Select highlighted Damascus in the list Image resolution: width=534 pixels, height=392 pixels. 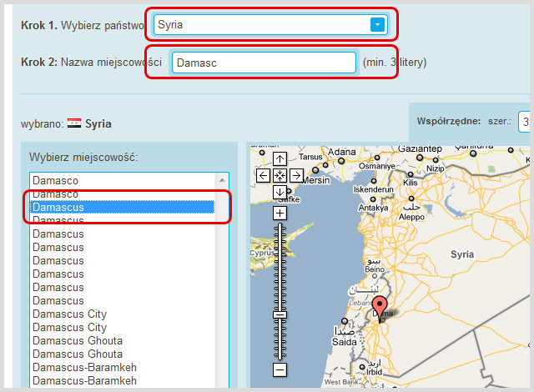[x=122, y=207]
